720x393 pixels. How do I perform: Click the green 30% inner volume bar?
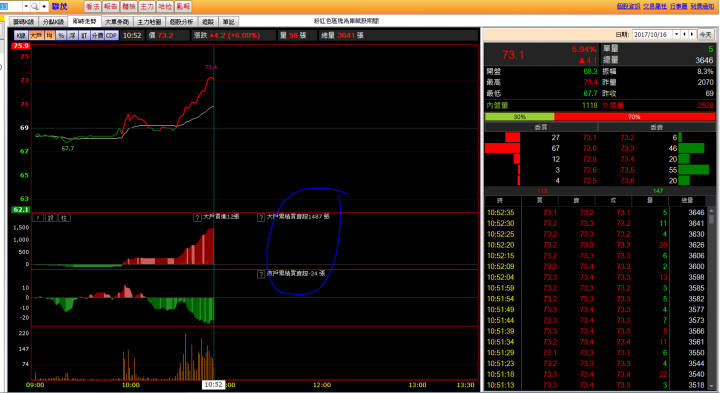pyautogui.click(x=519, y=117)
